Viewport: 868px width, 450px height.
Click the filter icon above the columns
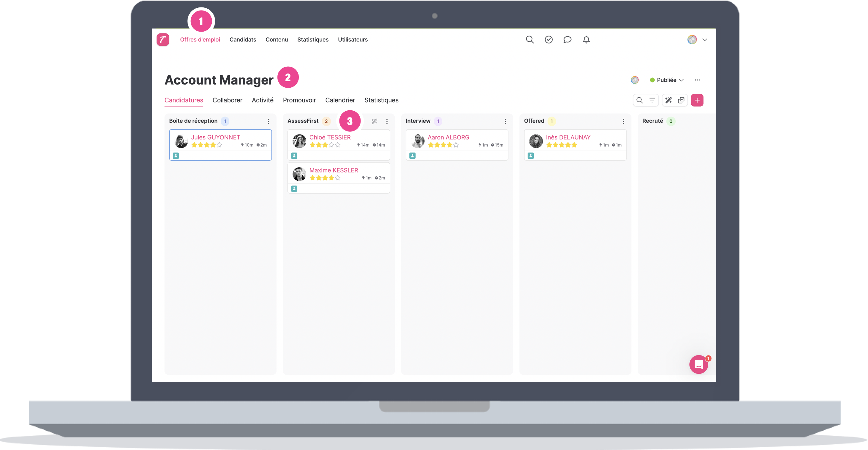652,100
